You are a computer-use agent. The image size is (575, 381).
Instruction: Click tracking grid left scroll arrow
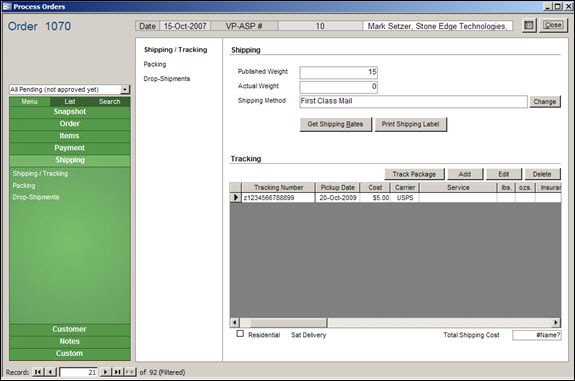pyautogui.click(x=235, y=323)
